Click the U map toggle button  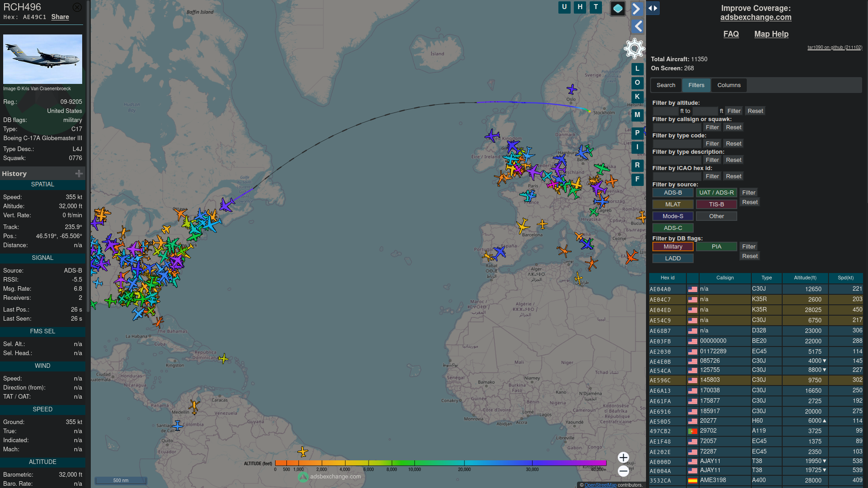coord(564,7)
